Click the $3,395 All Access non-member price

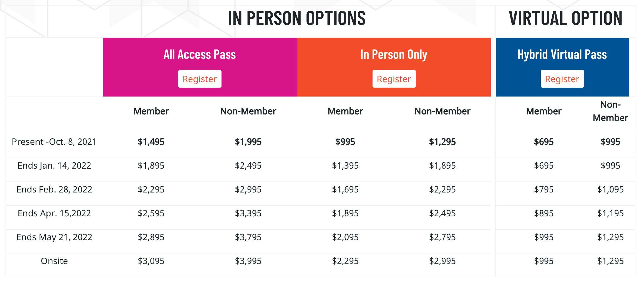tap(248, 213)
